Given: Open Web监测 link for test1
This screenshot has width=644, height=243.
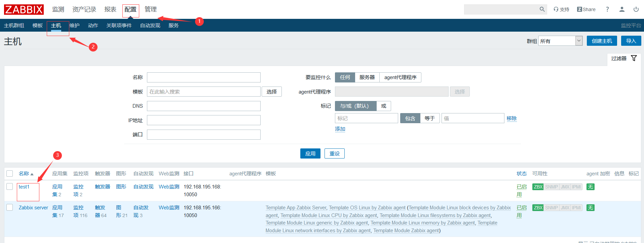Looking at the screenshot, I should pos(169,187).
